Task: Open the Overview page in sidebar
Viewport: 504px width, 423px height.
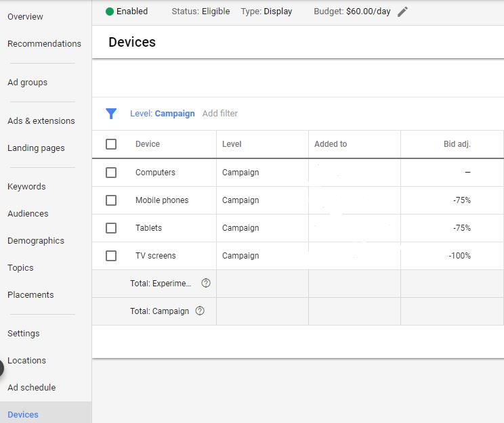Action: click(25, 17)
